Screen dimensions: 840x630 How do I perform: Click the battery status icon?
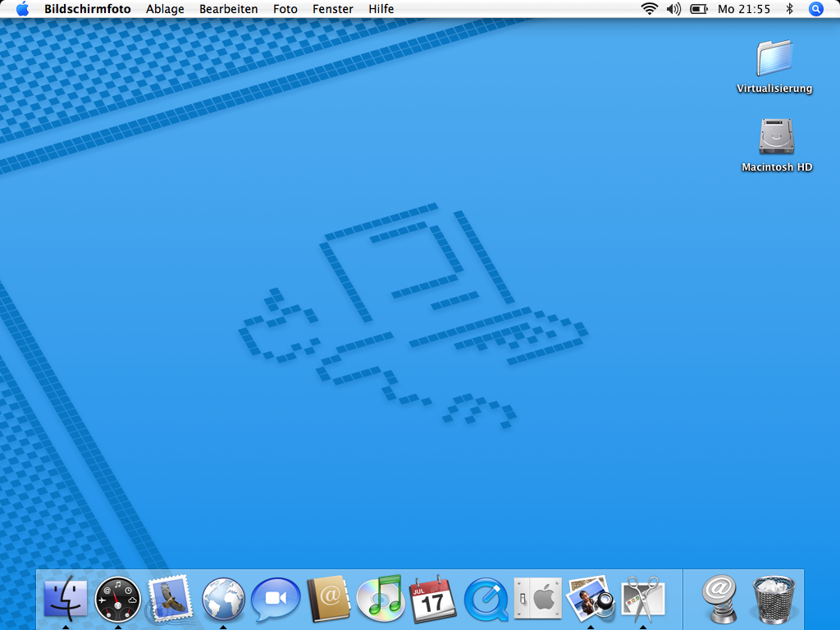click(699, 9)
